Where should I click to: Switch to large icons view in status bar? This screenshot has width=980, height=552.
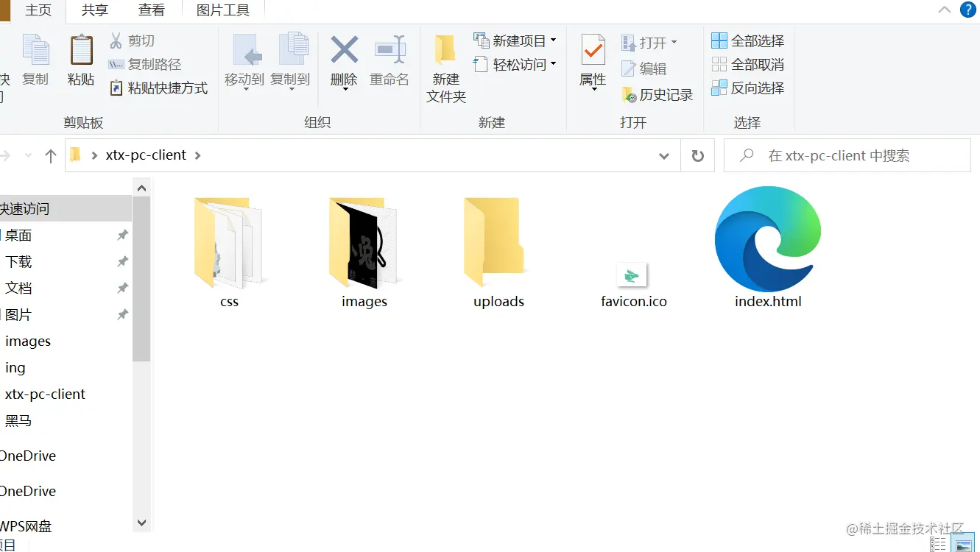coord(964,545)
